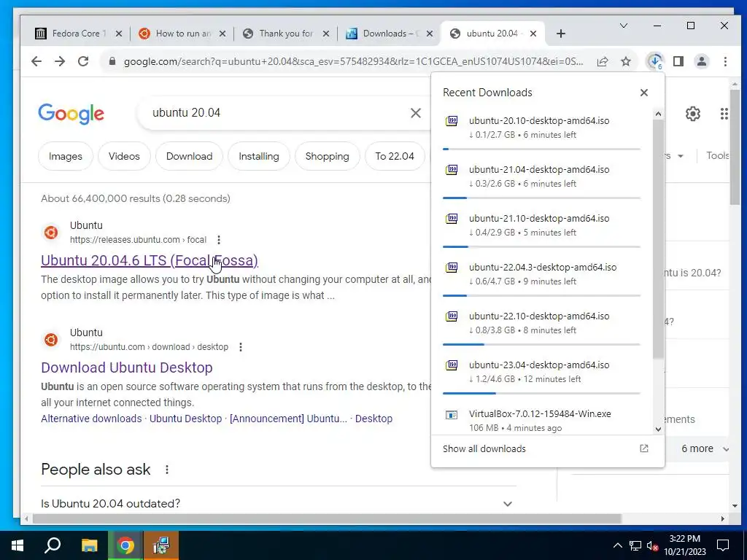Open Google Settings gear icon
The height and width of the screenshot is (560, 747).
click(693, 114)
